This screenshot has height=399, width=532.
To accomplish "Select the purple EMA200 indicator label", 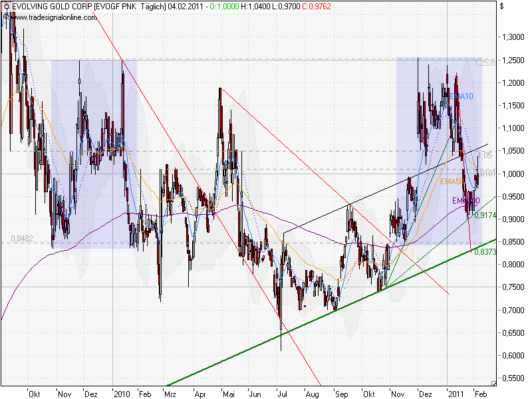I will click(465, 200).
